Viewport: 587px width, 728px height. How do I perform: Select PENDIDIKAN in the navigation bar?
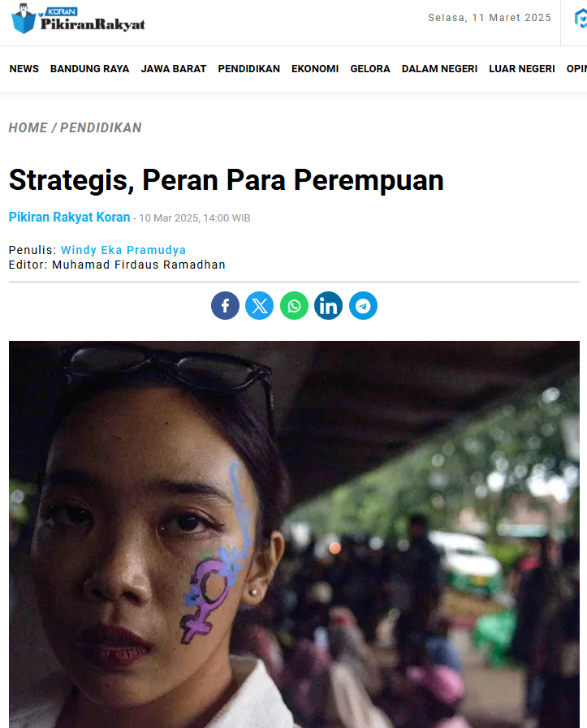click(249, 69)
